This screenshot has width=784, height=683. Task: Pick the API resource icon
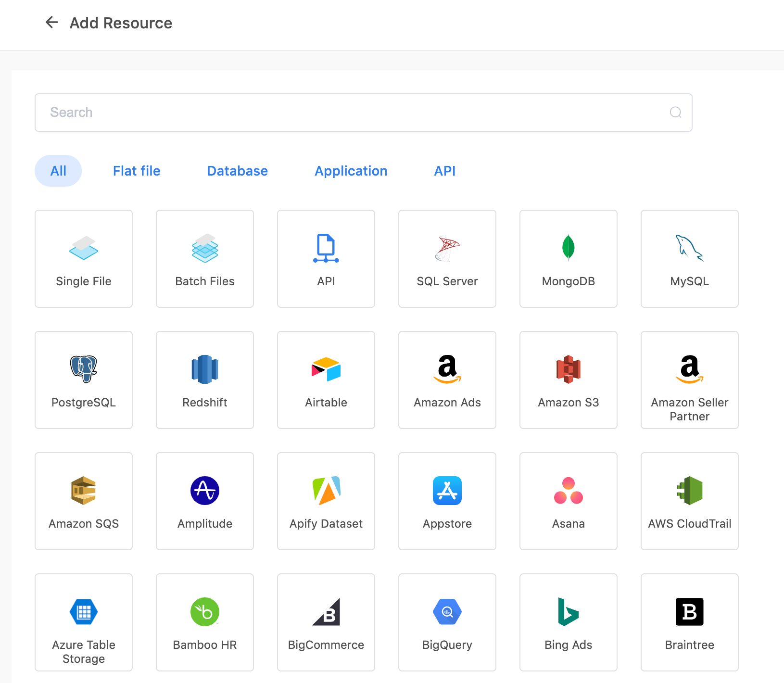pyautogui.click(x=326, y=248)
